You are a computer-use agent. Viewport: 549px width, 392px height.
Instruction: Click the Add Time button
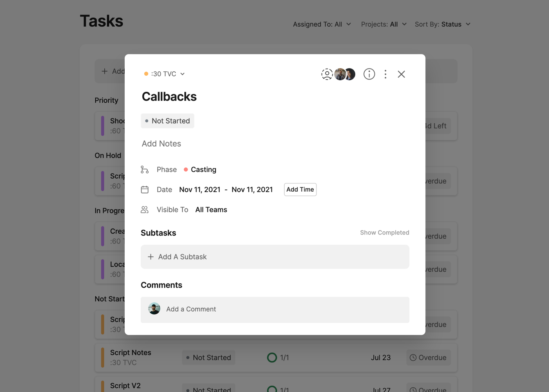(300, 190)
